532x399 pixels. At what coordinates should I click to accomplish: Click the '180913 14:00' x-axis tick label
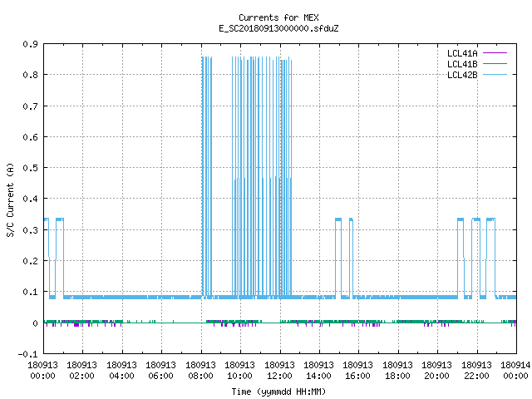(x=318, y=371)
